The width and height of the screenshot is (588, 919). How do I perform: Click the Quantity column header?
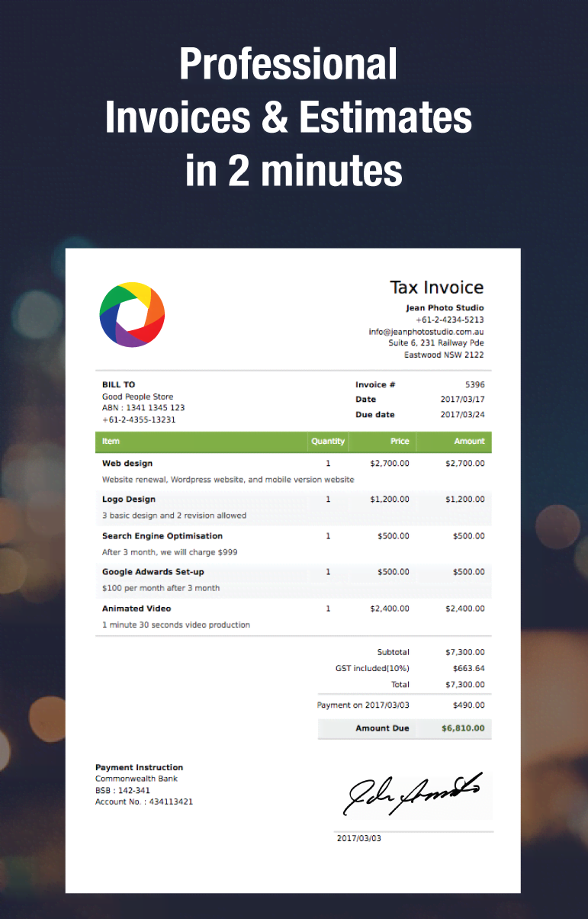tap(328, 442)
